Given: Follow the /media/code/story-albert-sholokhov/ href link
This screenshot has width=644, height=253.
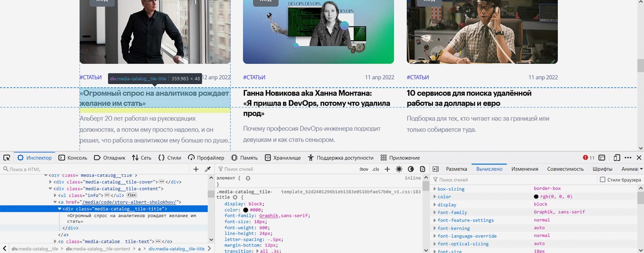Looking at the screenshot, I should (x=129, y=202).
